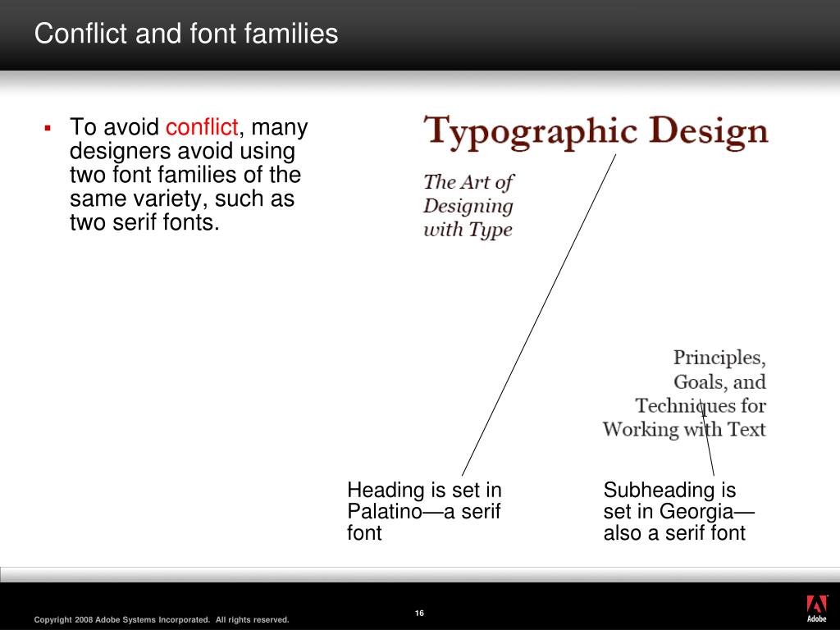Click 'The Art of Designing with Type' text
The height and width of the screenshot is (630, 840).
point(468,205)
